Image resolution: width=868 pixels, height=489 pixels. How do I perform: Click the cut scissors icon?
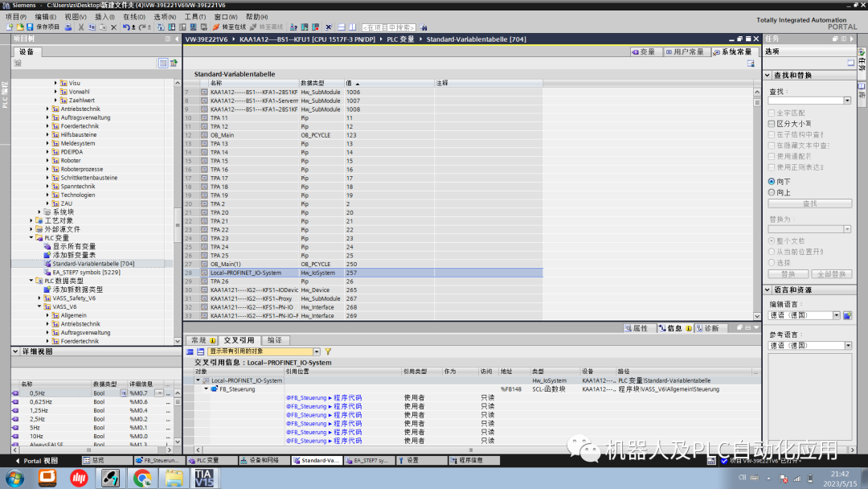[81, 27]
